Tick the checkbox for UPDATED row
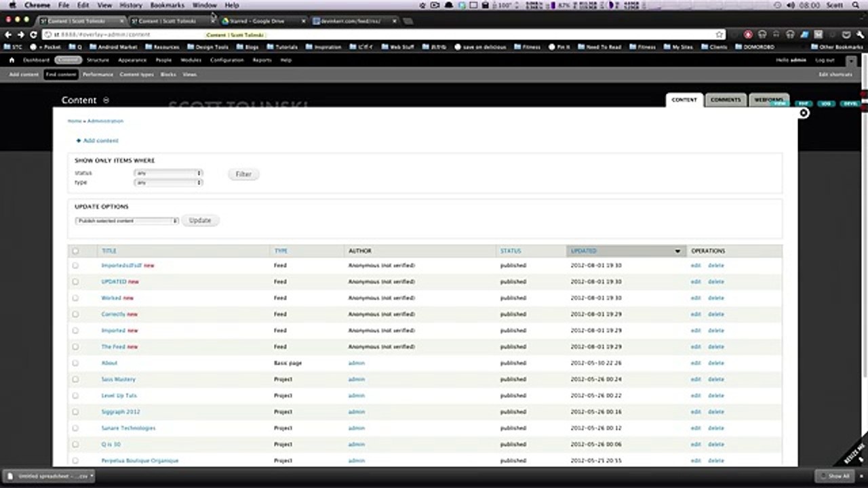The height and width of the screenshot is (488, 868). click(75, 282)
